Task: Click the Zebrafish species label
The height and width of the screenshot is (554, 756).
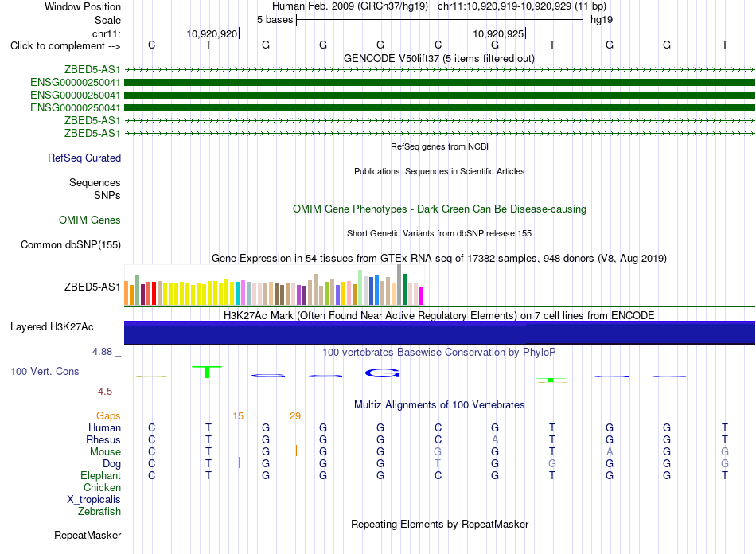Action: (99, 512)
